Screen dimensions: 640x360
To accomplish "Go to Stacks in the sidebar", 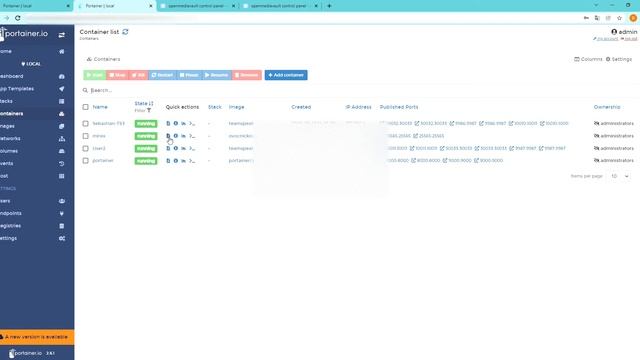I will [33, 101].
